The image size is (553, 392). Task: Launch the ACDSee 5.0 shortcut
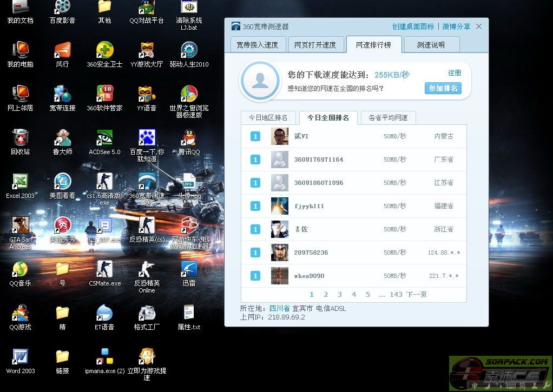pos(104,138)
